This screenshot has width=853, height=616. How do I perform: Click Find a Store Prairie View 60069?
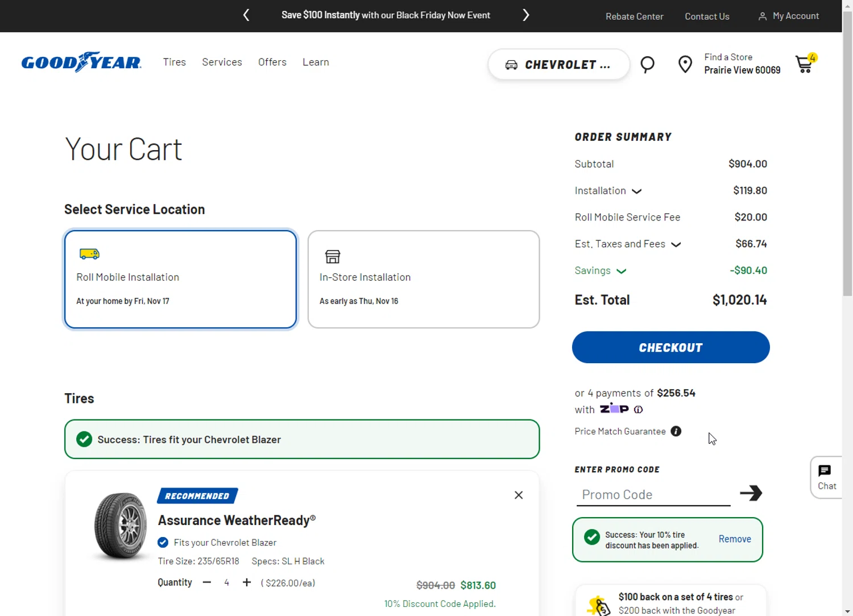742,64
